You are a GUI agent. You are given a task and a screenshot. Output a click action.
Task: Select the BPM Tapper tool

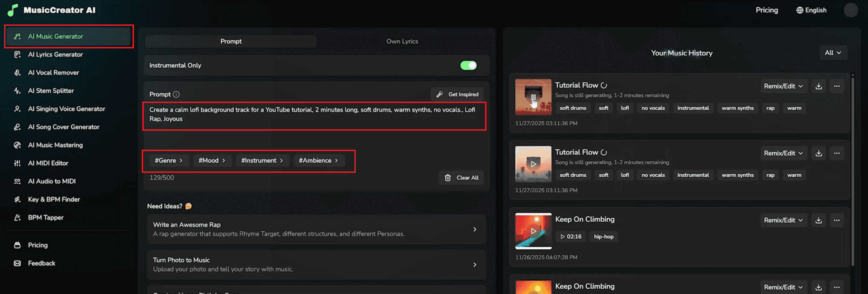45,217
